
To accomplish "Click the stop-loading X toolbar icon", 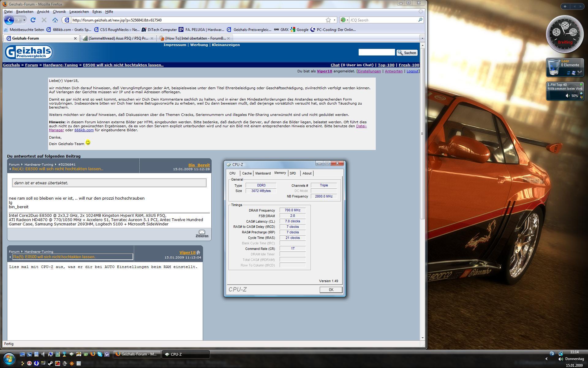I will coord(44,20).
